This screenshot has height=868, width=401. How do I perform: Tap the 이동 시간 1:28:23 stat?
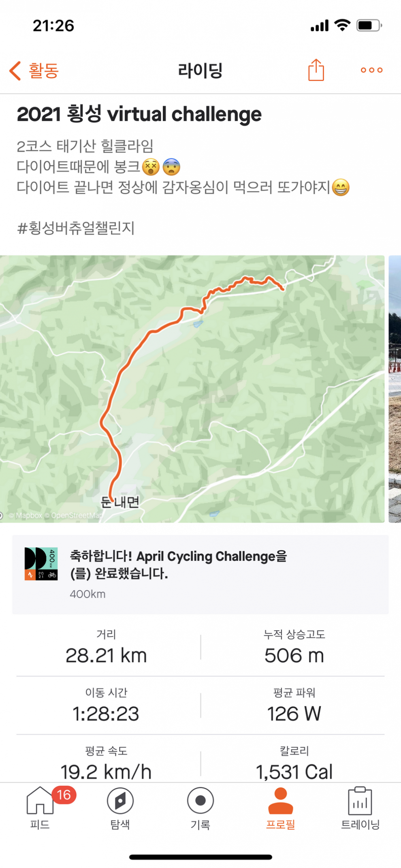point(106,706)
